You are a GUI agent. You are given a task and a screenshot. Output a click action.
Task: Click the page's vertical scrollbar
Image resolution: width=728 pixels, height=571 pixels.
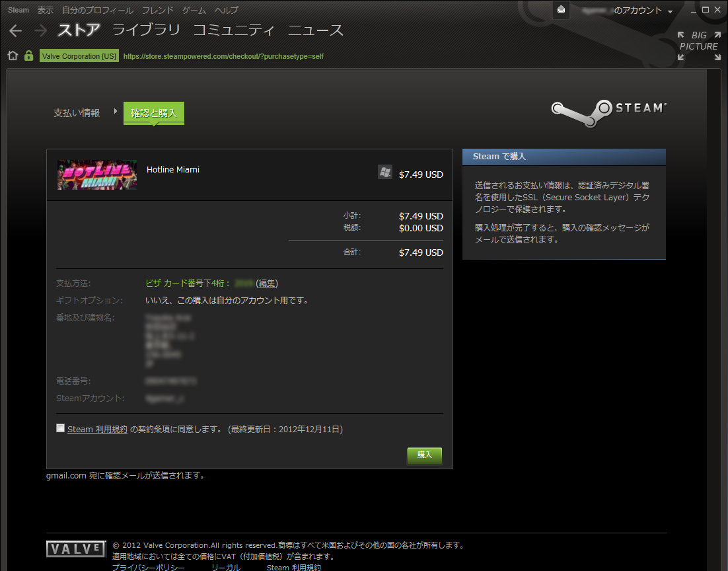coord(713,320)
